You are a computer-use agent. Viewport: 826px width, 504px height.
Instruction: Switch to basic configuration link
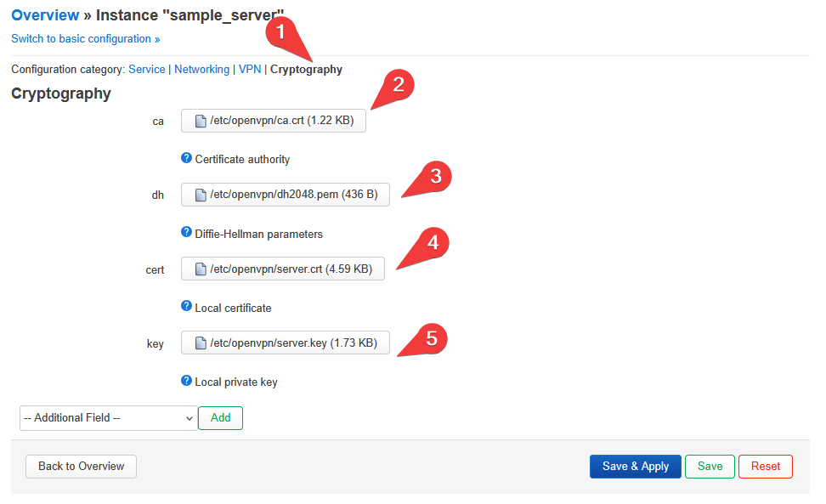[x=85, y=39]
